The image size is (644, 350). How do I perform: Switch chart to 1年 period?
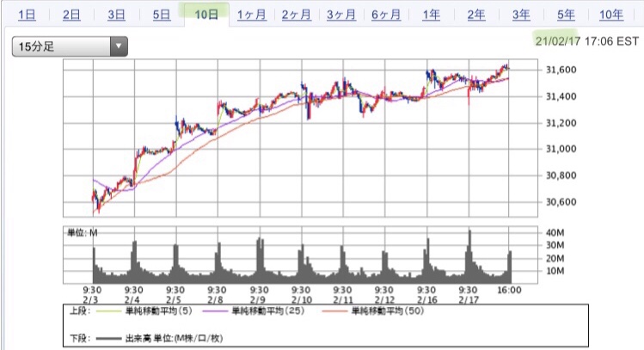click(432, 15)
